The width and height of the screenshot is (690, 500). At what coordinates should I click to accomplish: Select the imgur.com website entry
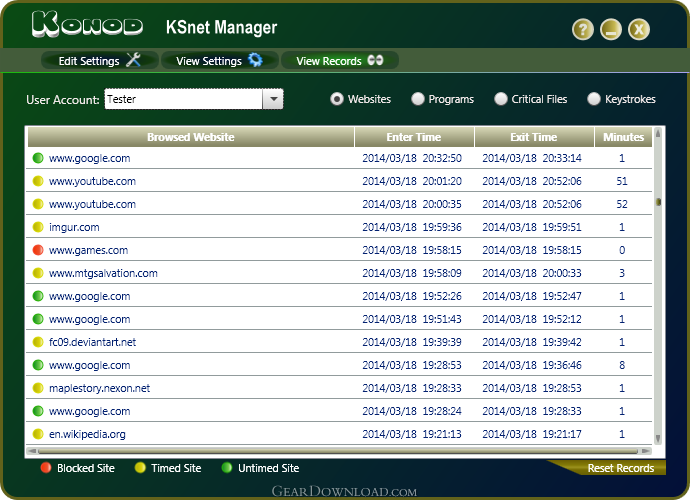[74, 228]
